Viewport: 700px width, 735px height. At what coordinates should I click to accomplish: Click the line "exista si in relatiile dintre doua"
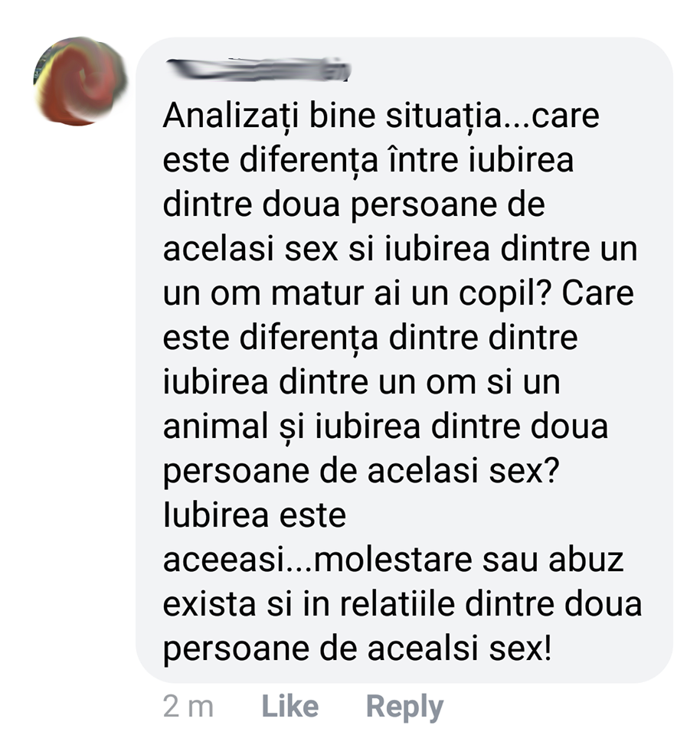click(402, 605)
